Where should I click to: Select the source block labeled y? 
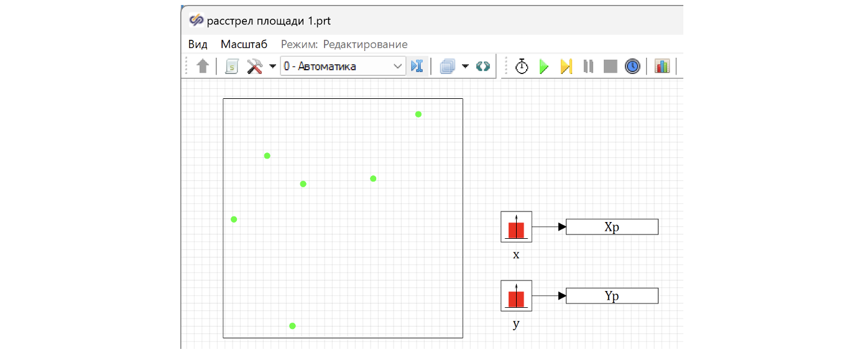pos(516,295)
